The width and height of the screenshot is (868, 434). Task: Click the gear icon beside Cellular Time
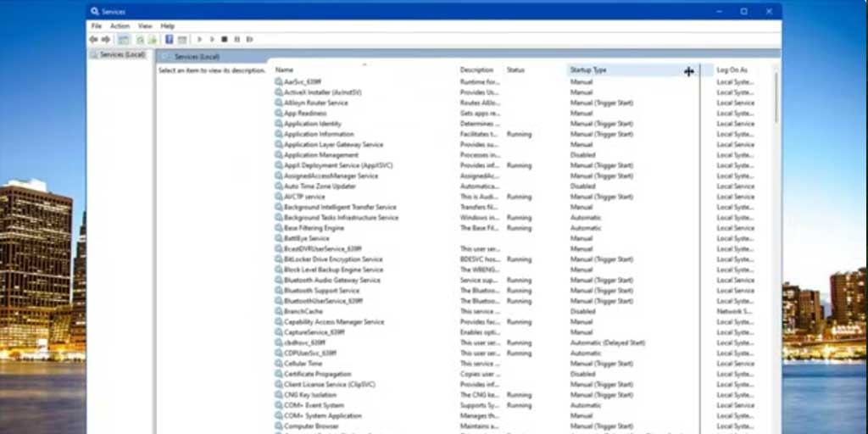click(x=279, y=364)
